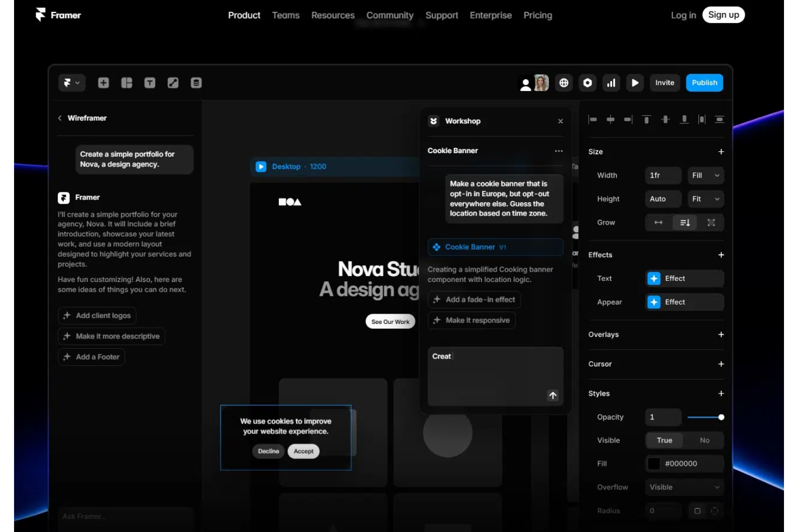Open the Product menu in the site header
Viewport: 798px width, 532px height.
(x=244, y=15)
